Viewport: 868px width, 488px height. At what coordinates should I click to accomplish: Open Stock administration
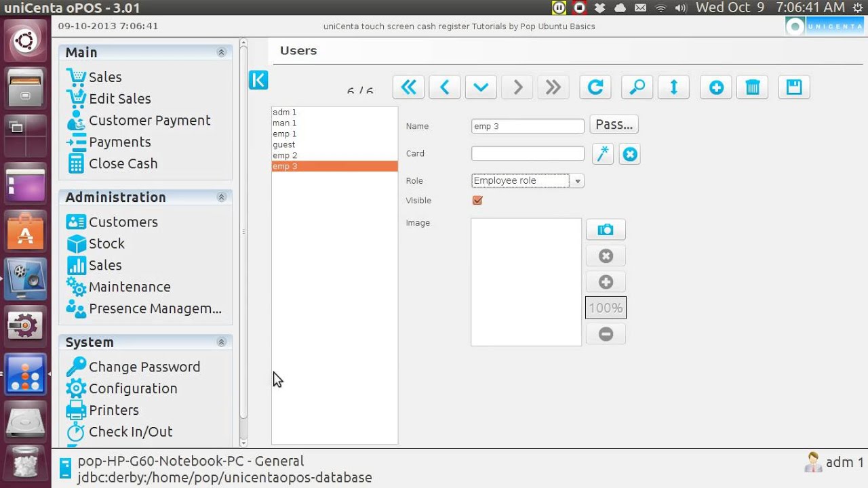[96, 244]
